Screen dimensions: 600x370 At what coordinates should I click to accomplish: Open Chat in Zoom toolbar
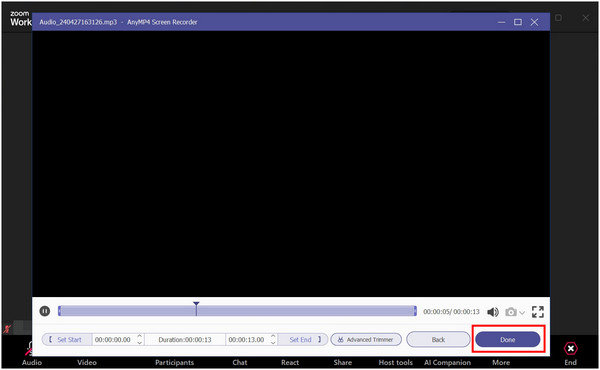240,362
